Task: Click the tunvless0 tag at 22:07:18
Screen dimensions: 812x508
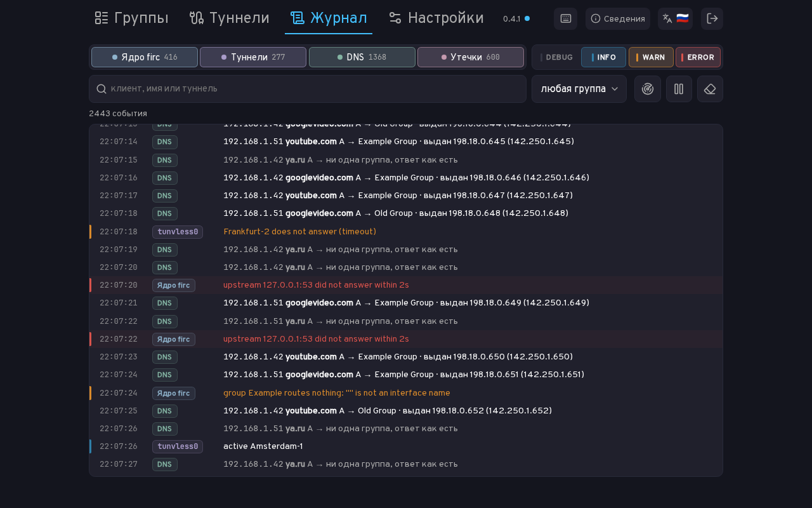Action: tap(178, 232)
